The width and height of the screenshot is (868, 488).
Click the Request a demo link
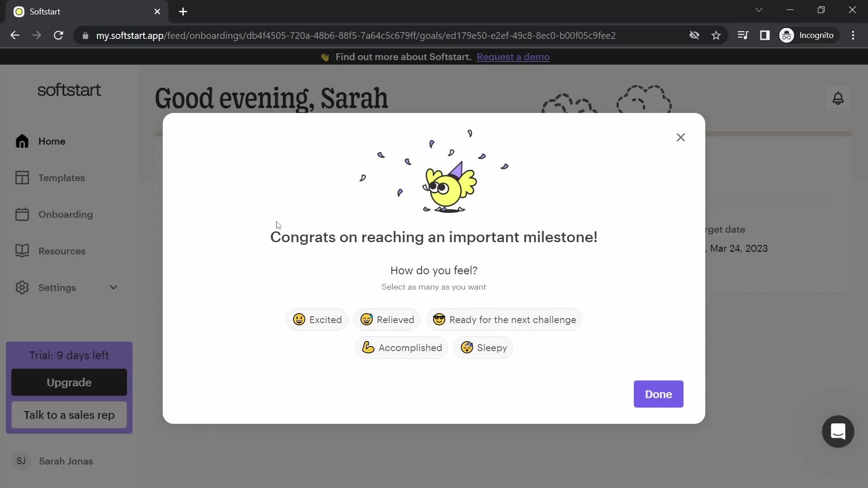(513, 56)
